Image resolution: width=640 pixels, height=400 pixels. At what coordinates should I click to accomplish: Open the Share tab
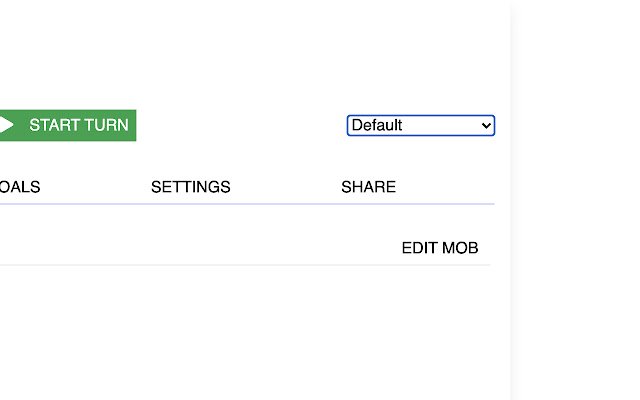pyautogui.click(x=368, y=187)
